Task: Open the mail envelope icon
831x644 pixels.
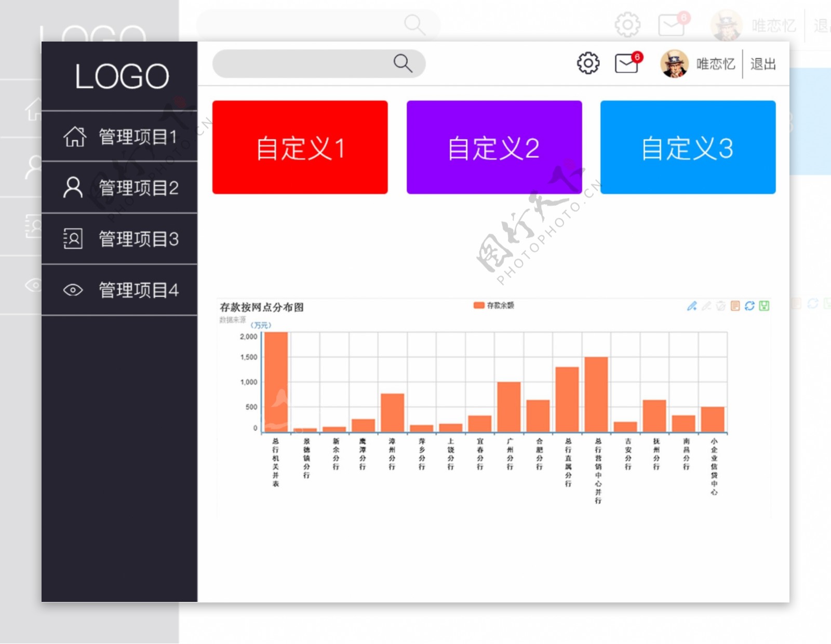Action: [627, 64]
